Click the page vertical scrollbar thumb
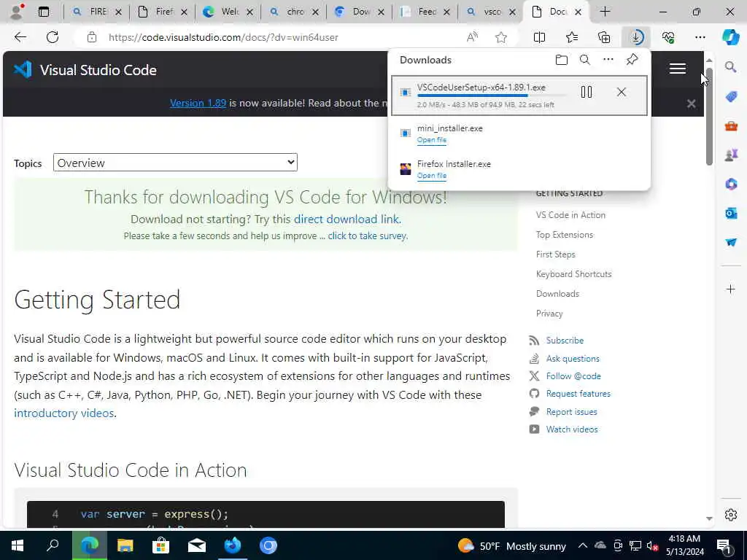The width and height of the screenshot is (747, 560). [709, 116]
